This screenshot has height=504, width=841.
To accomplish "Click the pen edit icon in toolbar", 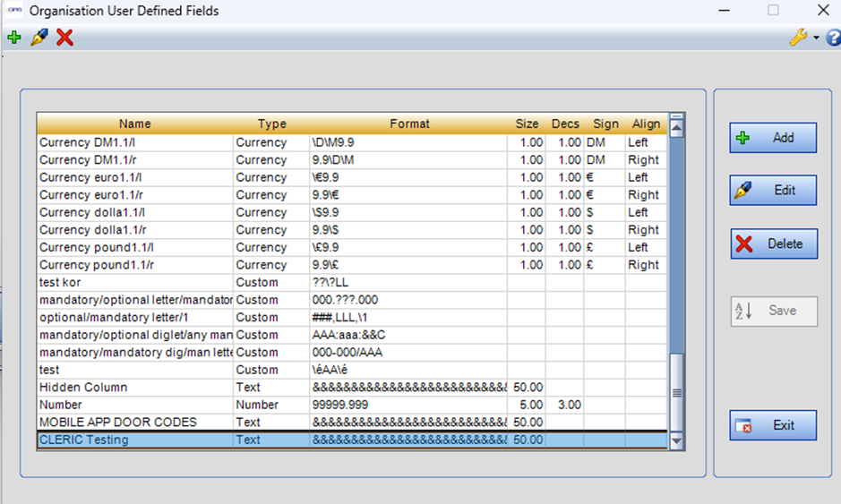I will 39,38.
